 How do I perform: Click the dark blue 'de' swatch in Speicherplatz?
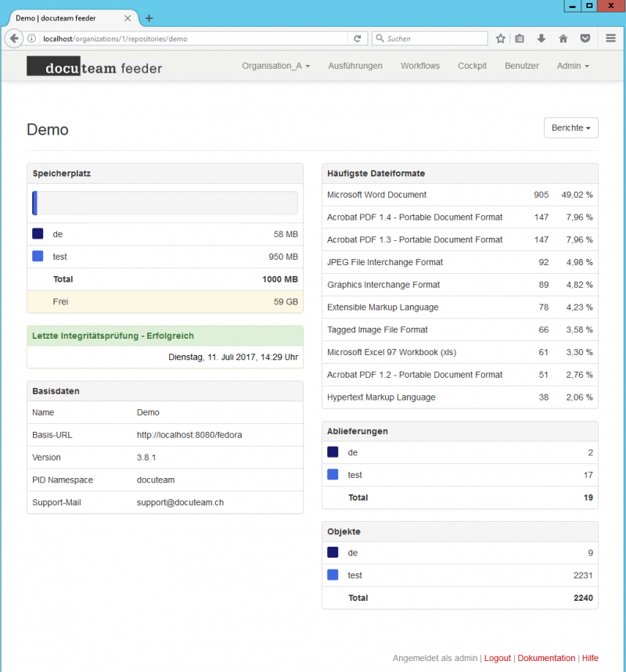click(38, 234)
